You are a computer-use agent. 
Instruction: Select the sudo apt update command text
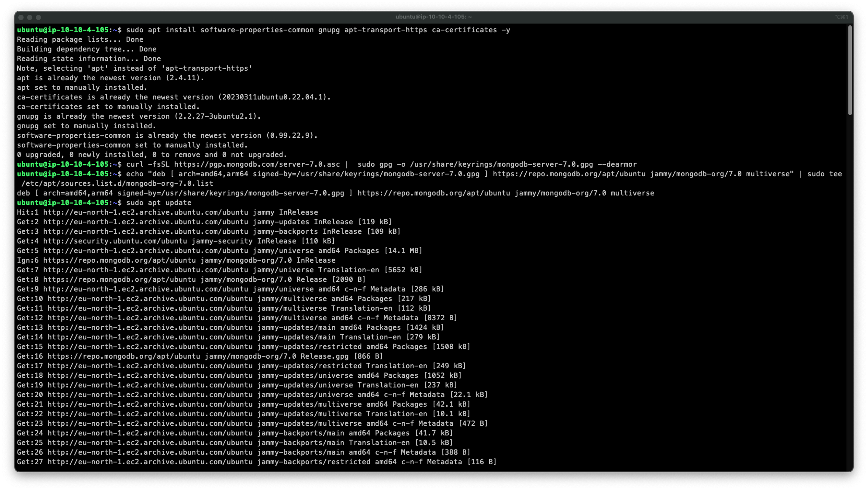click(x=160, y=202)
